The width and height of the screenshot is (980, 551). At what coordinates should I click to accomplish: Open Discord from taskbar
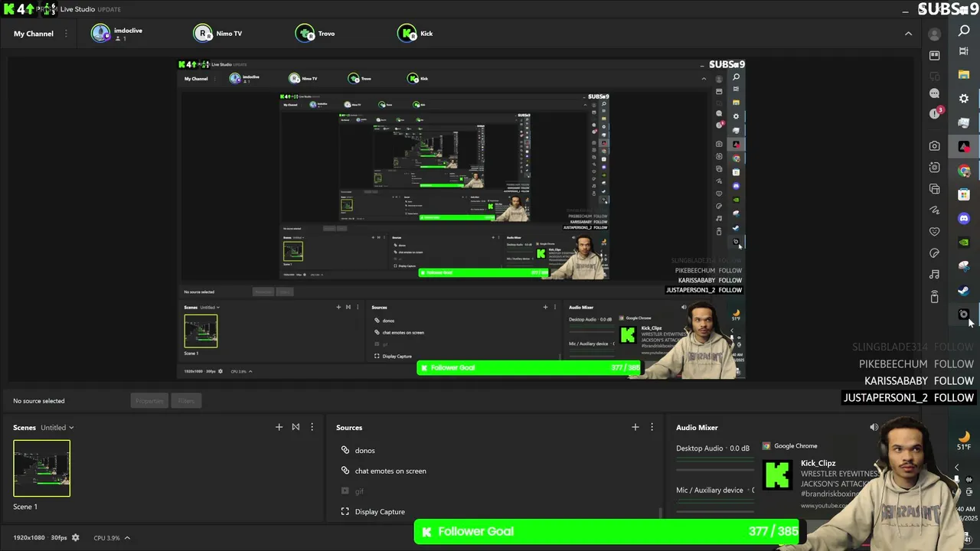(964, 218)
